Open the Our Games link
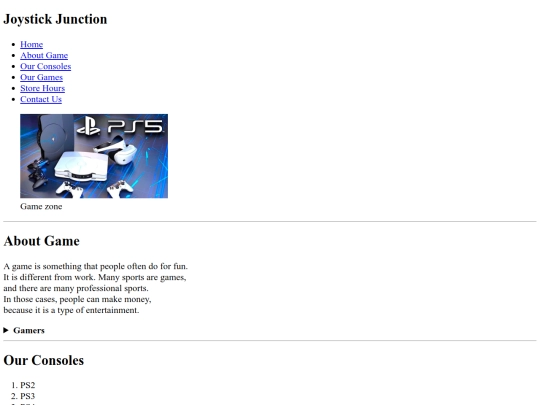 pos(41,77)
